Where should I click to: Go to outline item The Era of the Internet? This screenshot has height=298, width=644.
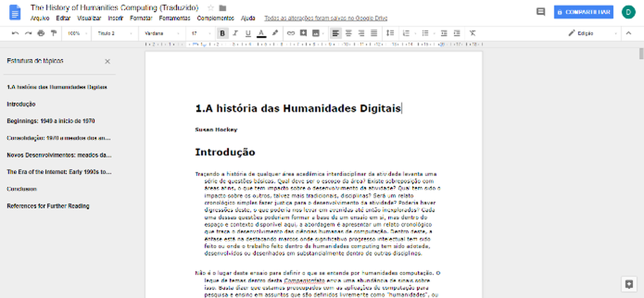(x=59, y=172)
